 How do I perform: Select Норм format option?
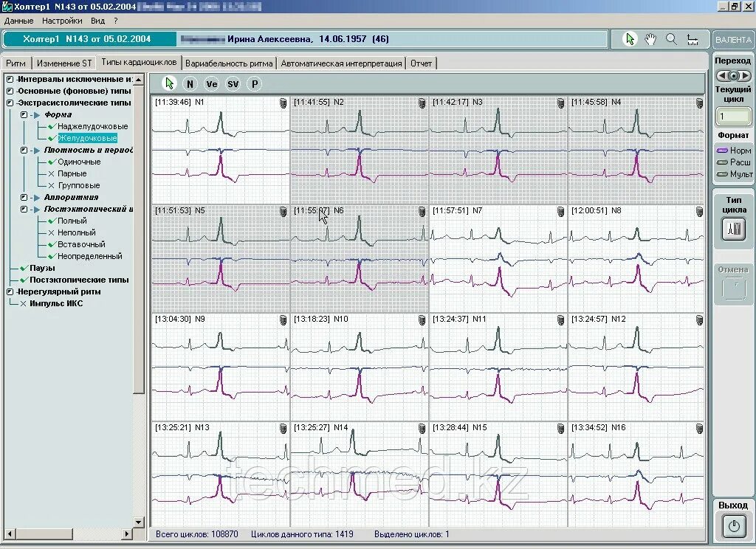tap(735, 151)
